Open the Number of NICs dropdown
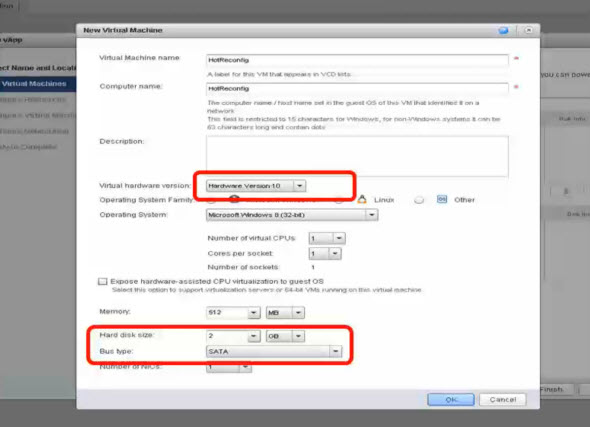Image resolution: width=590 pixels, height=427 pixels. tap(229, 367)
